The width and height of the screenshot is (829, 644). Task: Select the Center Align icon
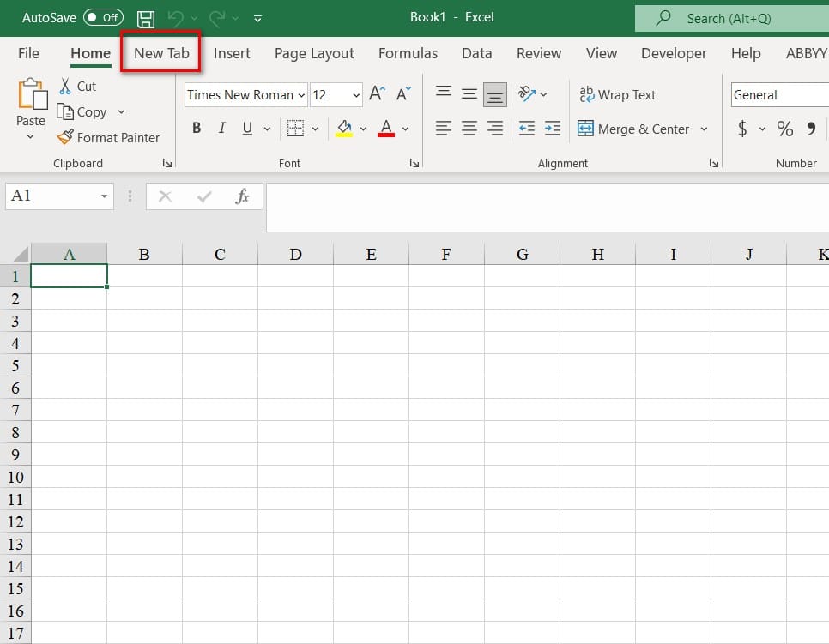[469, 127]
